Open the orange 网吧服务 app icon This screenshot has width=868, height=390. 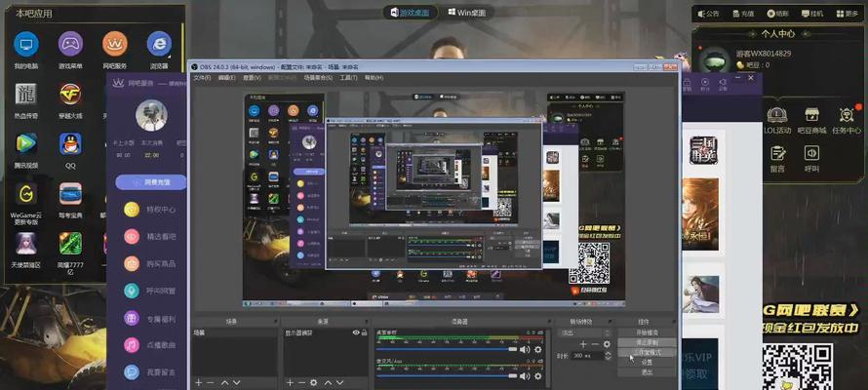(114, 44)
